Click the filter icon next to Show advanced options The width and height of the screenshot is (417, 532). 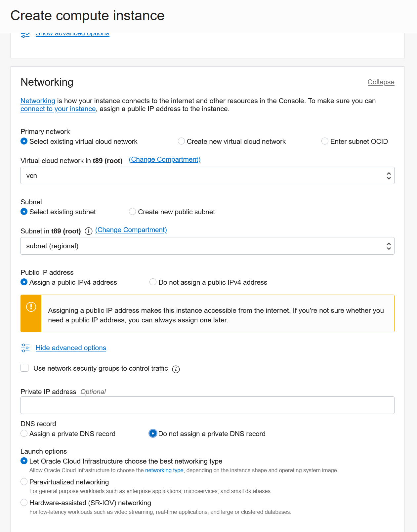[25, 33]
